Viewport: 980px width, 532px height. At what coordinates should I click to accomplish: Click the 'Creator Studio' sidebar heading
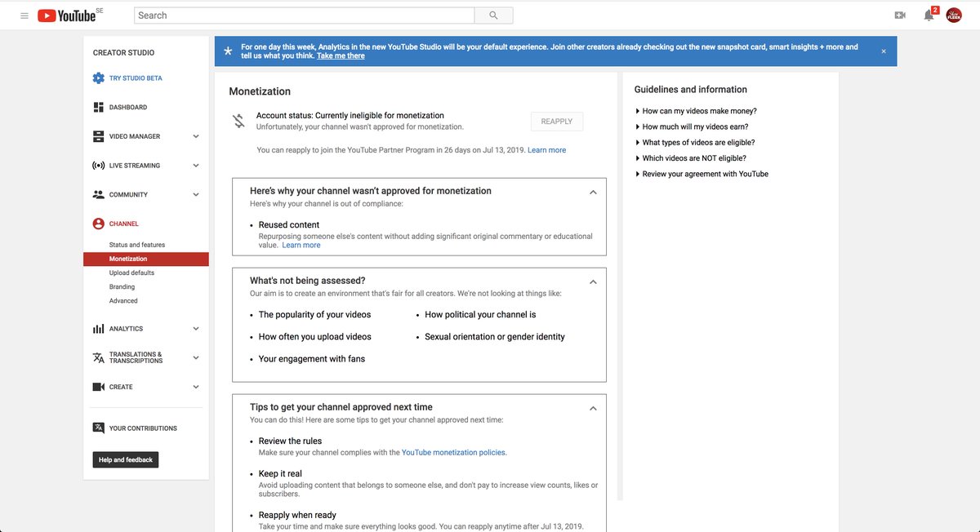click(123, 53)
